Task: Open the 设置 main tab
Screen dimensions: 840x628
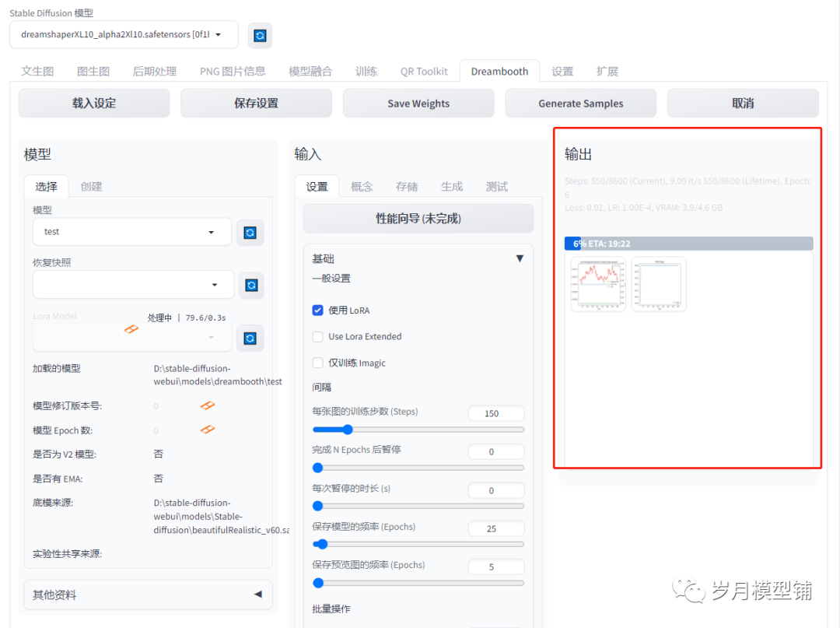Action: tap(562, 72)
